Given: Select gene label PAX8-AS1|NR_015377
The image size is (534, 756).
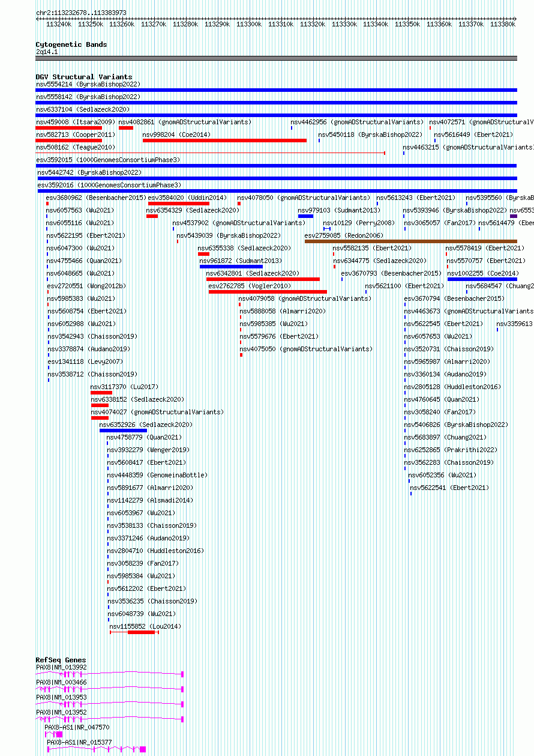Looking at the screenshot, I should [x=79, y=742].
